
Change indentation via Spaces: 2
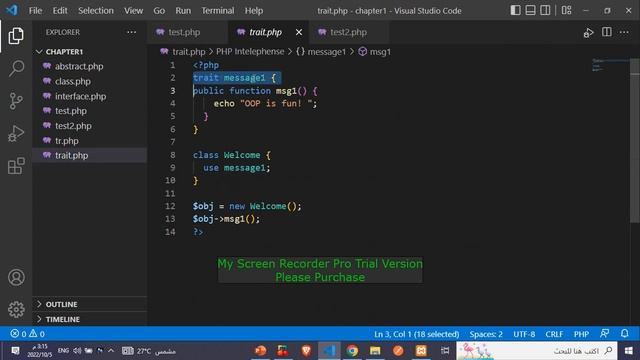click(x=486, y=334)
